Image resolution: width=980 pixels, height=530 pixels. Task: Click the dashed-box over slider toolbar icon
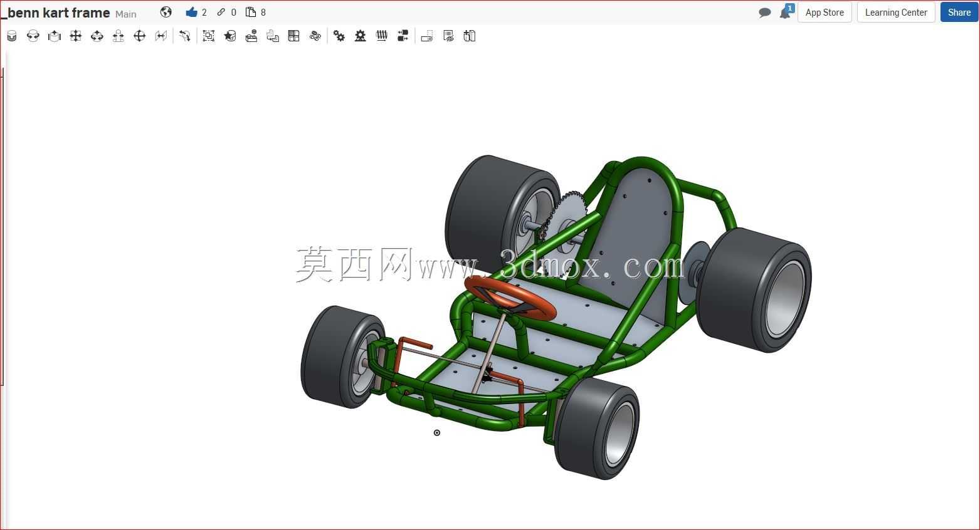click(427, 36)
